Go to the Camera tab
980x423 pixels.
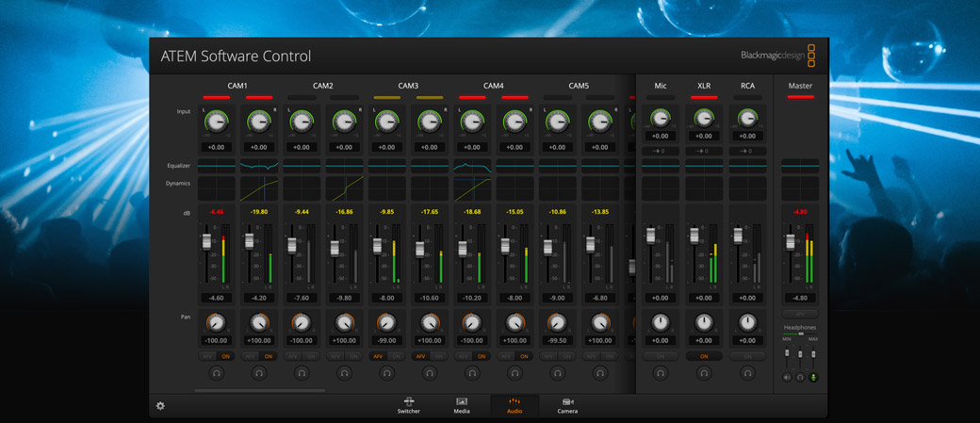click(x=567, y=405)
